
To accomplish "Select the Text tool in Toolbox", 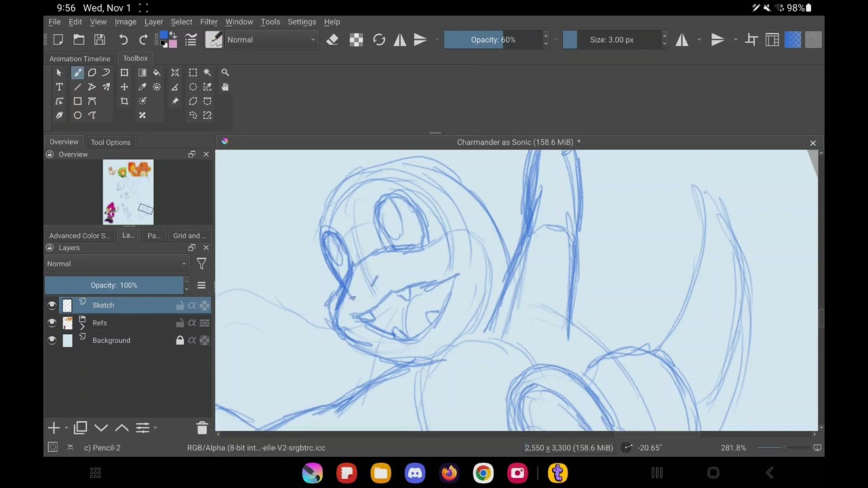I will (x=59, y=87).
